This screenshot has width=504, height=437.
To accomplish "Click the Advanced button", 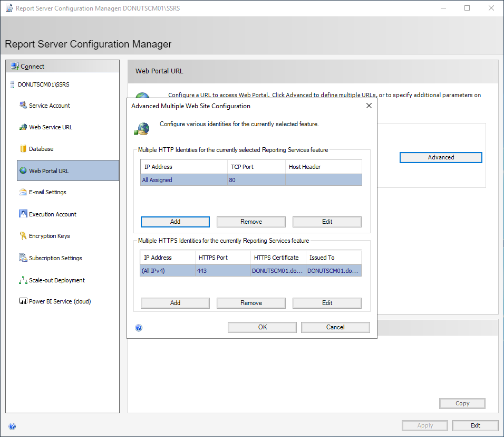I will [441, 157].
